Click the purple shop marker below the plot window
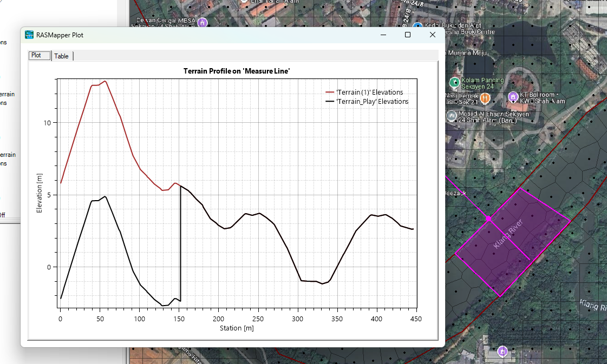 (x=502, y=352)
